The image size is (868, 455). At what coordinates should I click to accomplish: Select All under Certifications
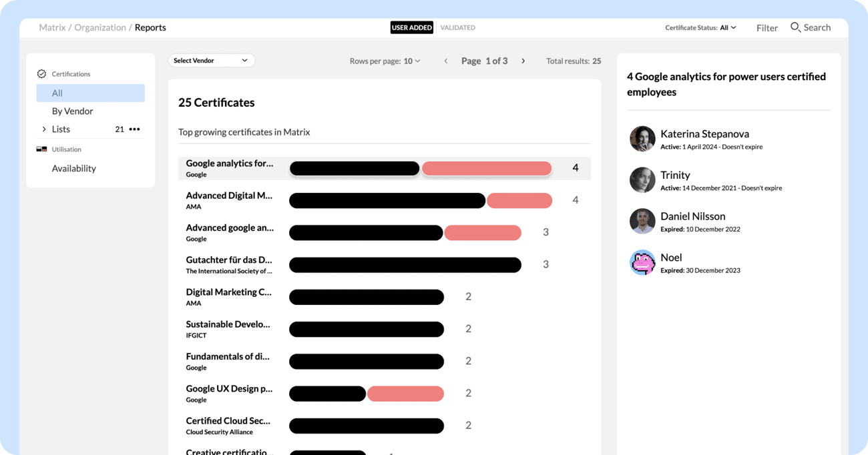[91, 93]
